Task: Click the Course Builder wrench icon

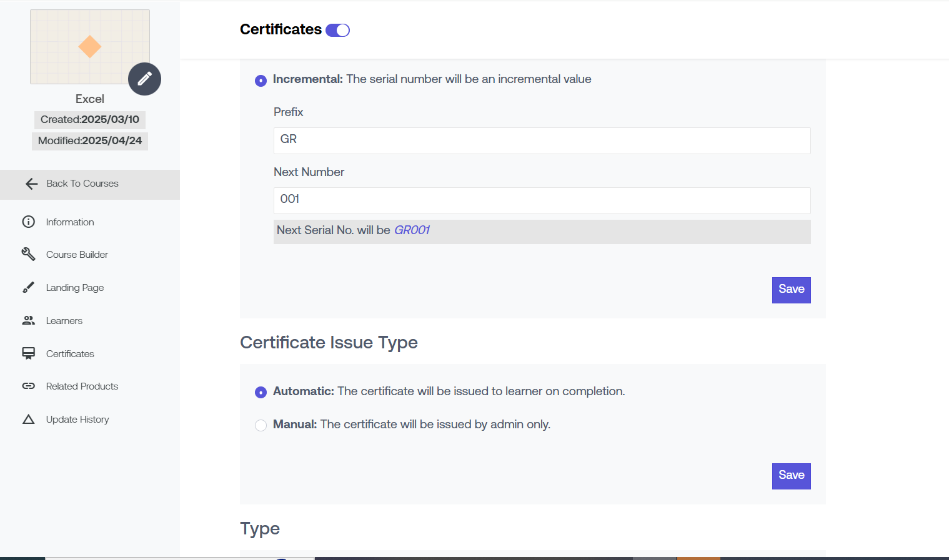Action: coord(29,254)
